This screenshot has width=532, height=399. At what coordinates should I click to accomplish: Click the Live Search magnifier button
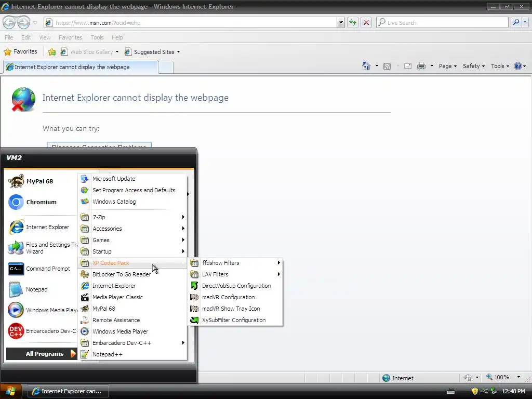coord(516,23)
